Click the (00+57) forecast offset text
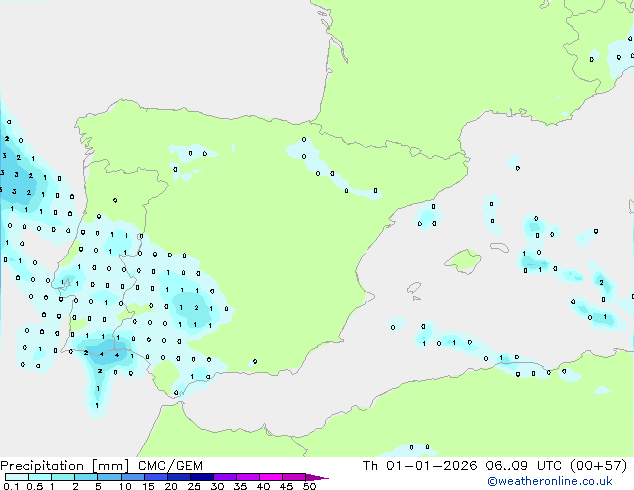 coord(601,465)
